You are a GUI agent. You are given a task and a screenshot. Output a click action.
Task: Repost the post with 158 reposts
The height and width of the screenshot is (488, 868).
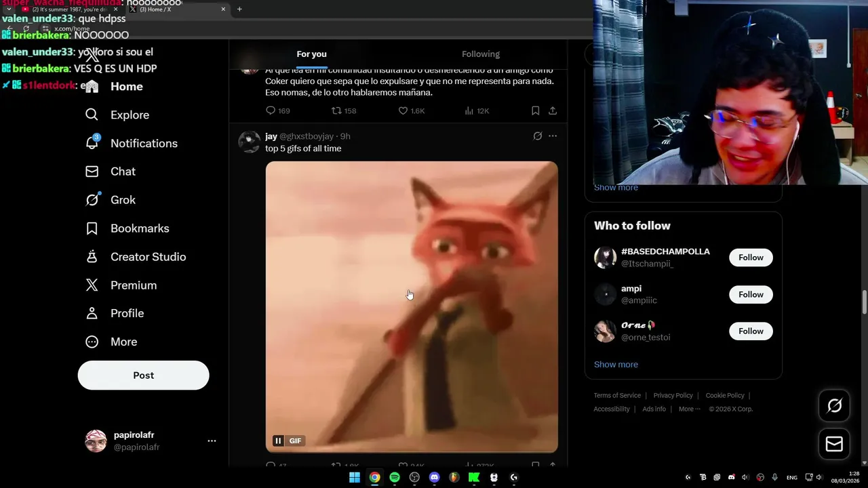point(343,110)
